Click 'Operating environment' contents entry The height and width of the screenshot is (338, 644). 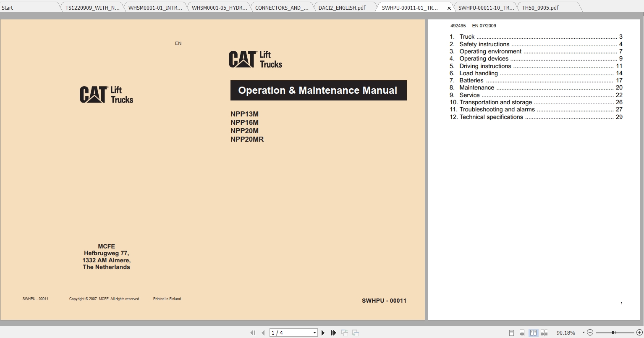pos(536,51)
